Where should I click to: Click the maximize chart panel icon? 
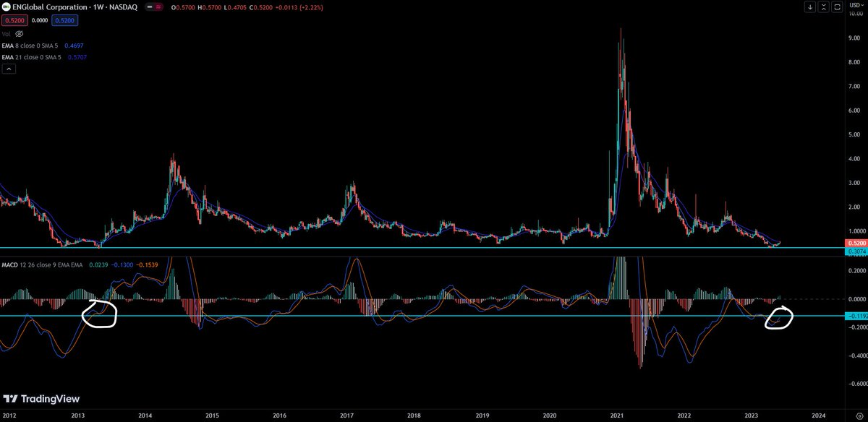click(824, 7)
